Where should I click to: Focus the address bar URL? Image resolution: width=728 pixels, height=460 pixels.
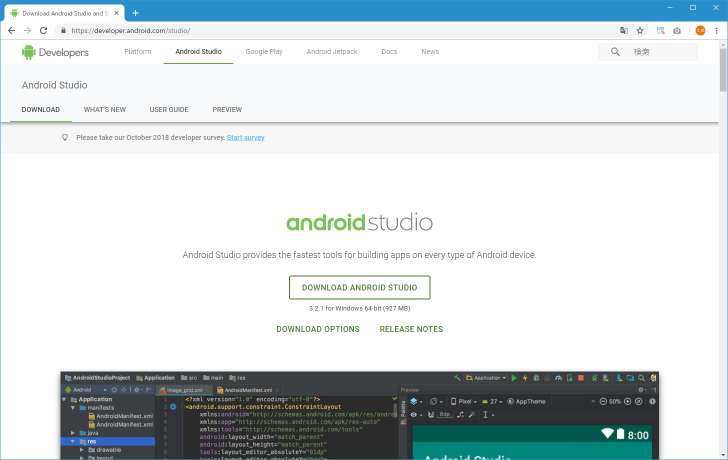[130, 31]
